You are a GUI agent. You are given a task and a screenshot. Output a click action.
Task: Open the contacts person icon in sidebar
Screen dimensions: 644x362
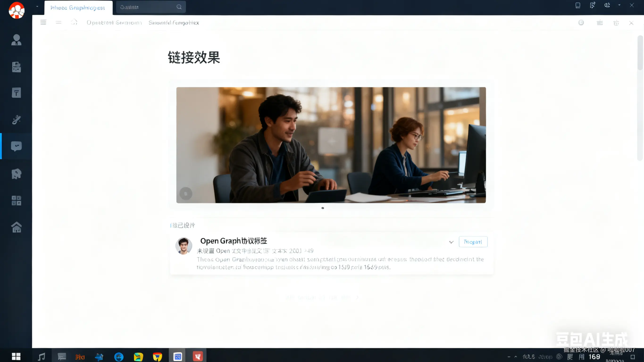(x=16, y=40)
